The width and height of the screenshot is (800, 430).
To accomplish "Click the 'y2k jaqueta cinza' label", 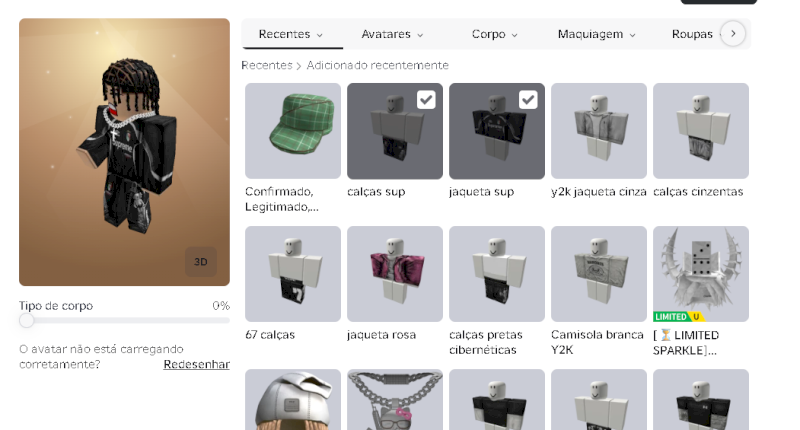I will (x=598, y=192).
